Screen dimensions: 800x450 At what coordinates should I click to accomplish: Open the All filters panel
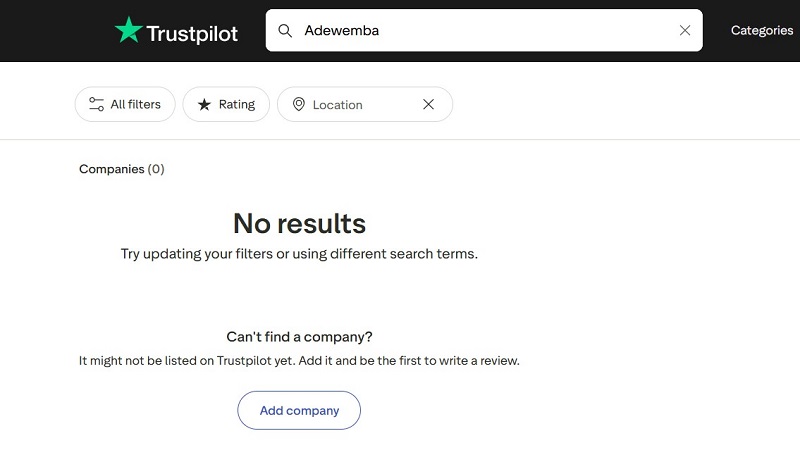[125, 104]
